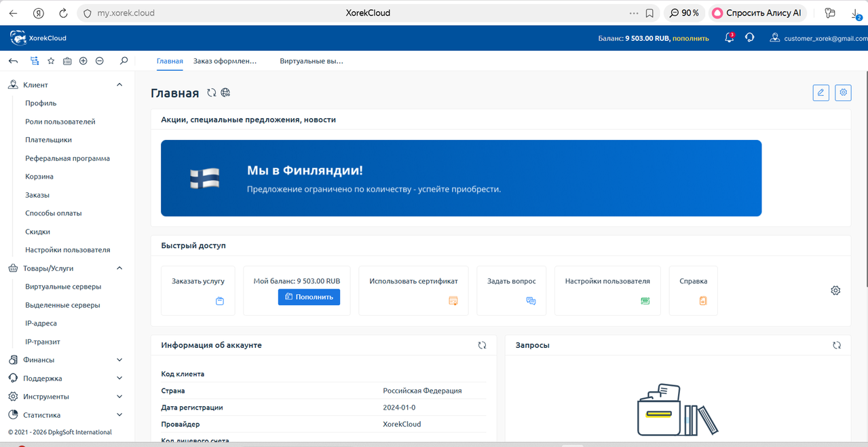The image size is (868, 447).
Task: Open Профиль in the sidebar
Action: point(41,103)
